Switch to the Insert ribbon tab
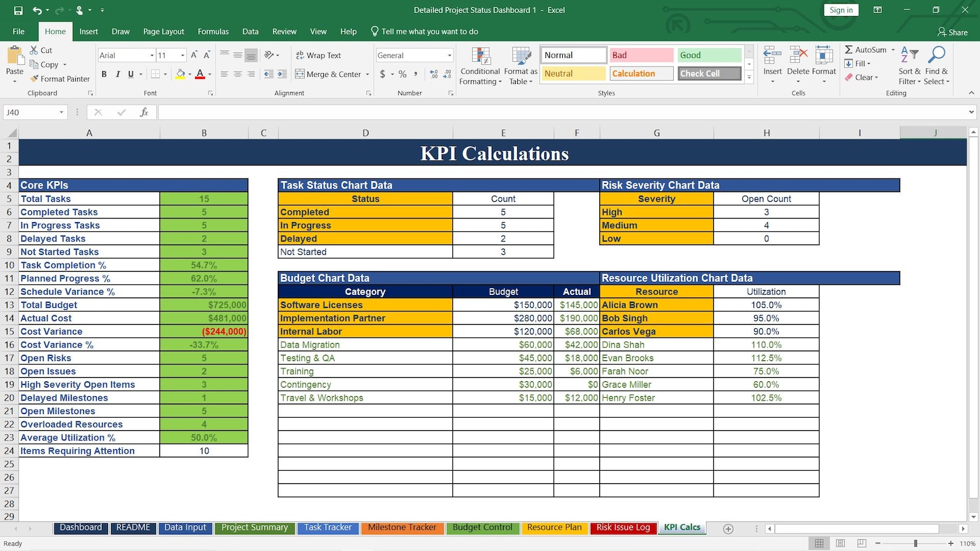This screenshot has height=551, width=980. tap(88, 31)
